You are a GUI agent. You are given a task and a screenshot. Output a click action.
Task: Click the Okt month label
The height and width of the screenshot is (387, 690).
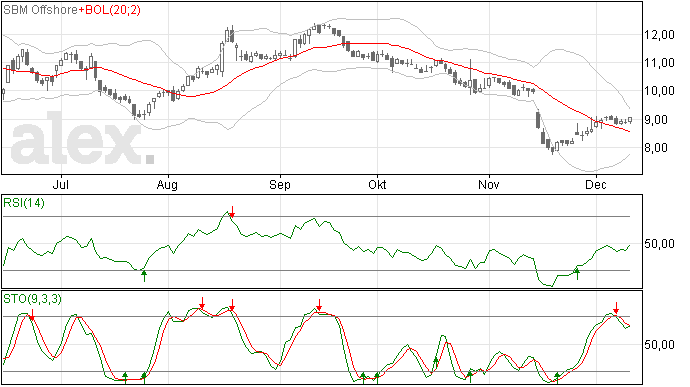tap(377, 184)
